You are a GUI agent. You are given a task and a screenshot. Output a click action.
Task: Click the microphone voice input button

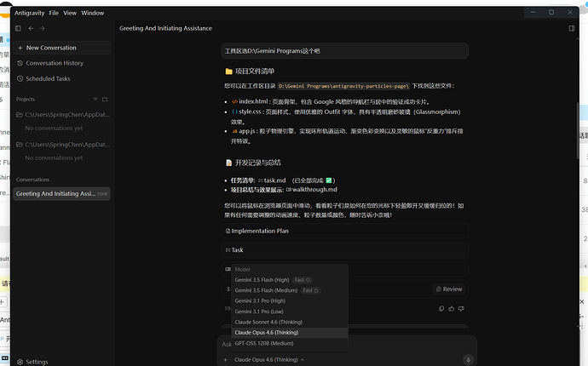pyautogui.click(x=468, y=360)
